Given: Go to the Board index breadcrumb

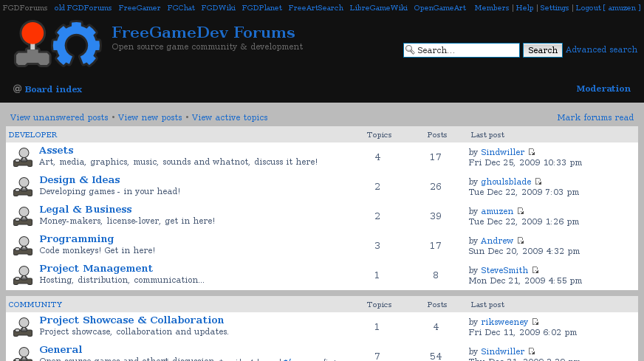Looking at the screenshot, I should [53, 89].
